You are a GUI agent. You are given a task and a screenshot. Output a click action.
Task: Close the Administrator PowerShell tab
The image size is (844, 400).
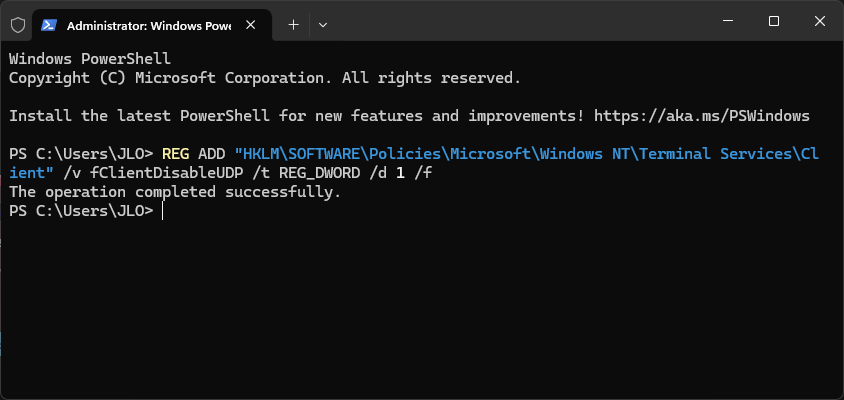250,25
